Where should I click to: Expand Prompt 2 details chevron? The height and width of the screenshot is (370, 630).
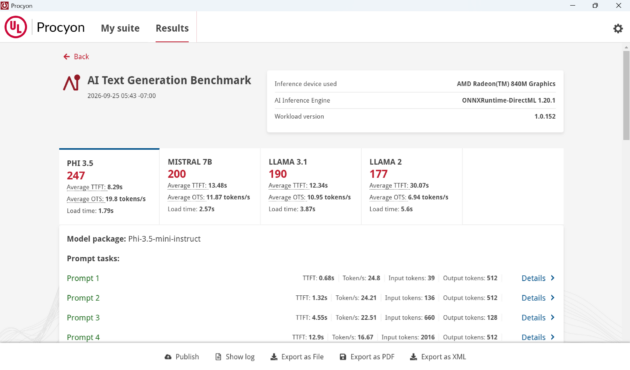click(x=553, y=298)
